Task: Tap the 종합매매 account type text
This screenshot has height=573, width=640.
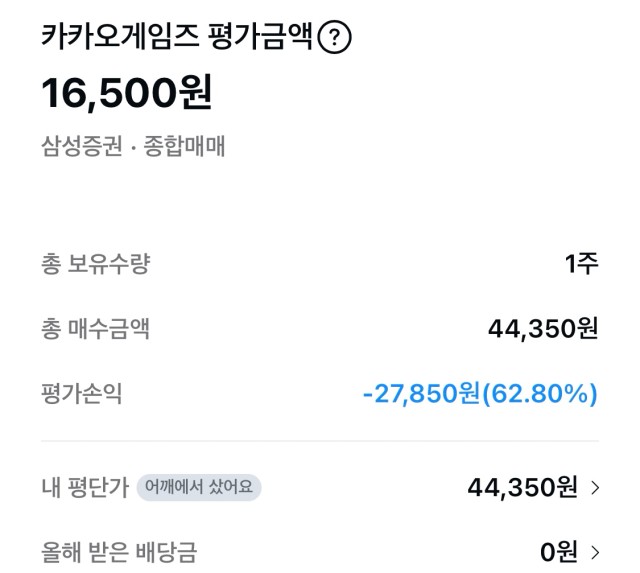Action: [184, 146]
